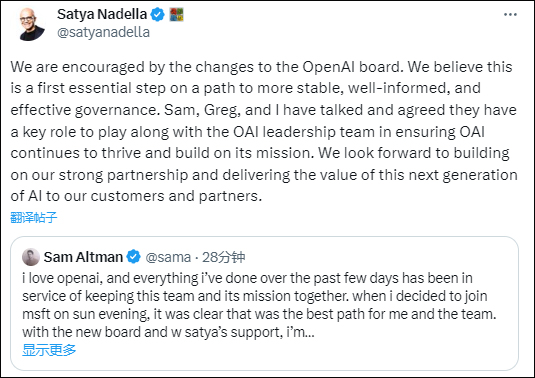The image size is (535, 378).
Task: Click the line 'effective governance. Sam, Greg, and I'
Action: coord(263,110)
